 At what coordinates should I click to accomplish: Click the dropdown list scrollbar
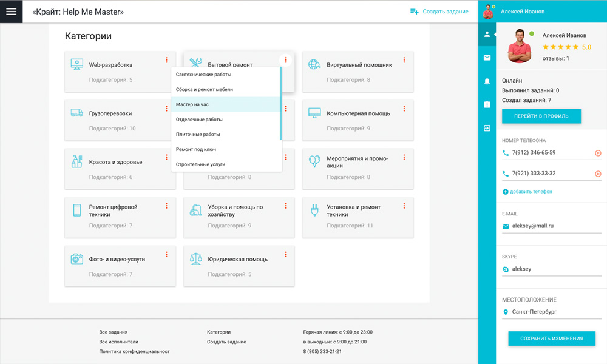[280, 103]
